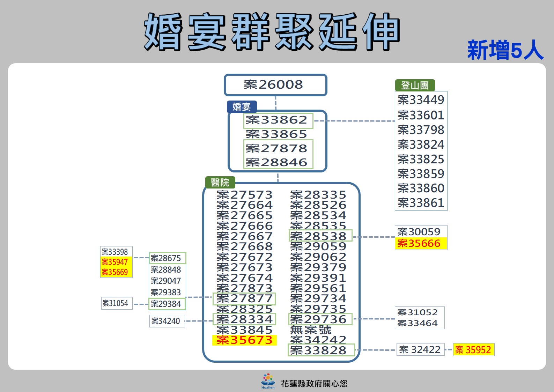554x392 pixels.
Task: Click the highlighted case 案 35952
Action: (473, 349)
